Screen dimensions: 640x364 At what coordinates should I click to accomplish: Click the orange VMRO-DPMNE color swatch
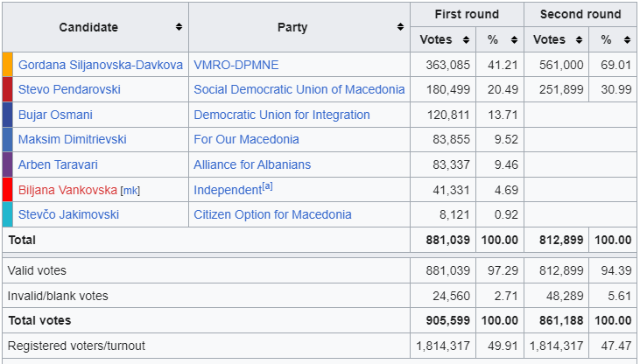click(8, 65)
